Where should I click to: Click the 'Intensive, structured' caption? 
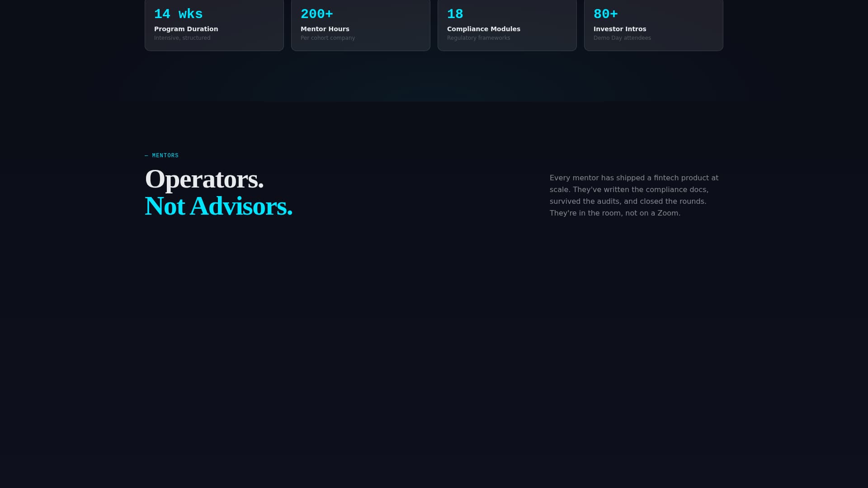182,38
